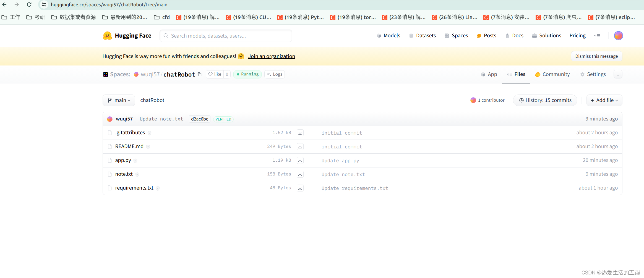Image resolution: width=644 pixels, height=278 pixels.
Task: Open Models in top navigation
Action: coord(388,36)
